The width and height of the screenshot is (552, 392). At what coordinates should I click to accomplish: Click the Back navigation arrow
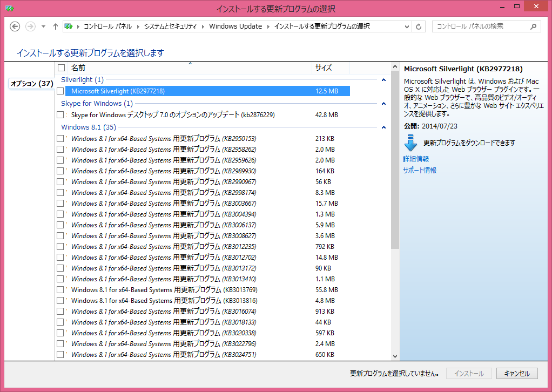[x=15, y=26]
